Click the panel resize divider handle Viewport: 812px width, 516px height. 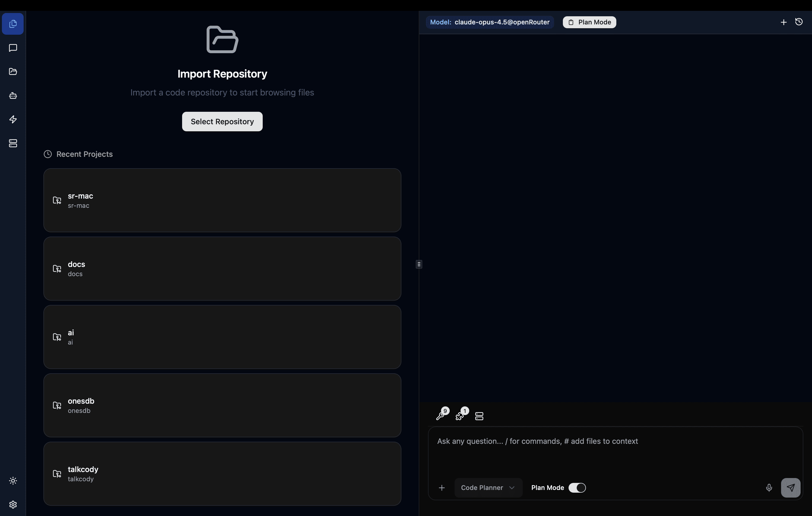click(x=419, y=264)
